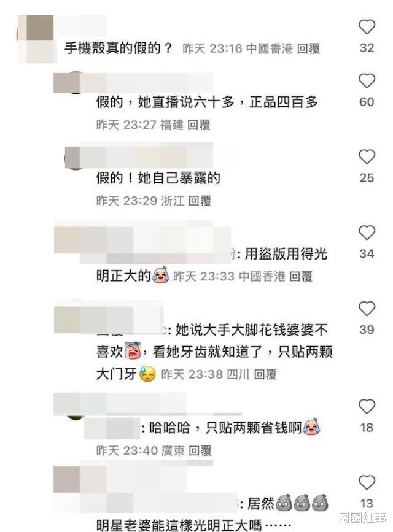Tap the heart icon above 18
The height and width of the screenshot is (532, 393).
367,406
